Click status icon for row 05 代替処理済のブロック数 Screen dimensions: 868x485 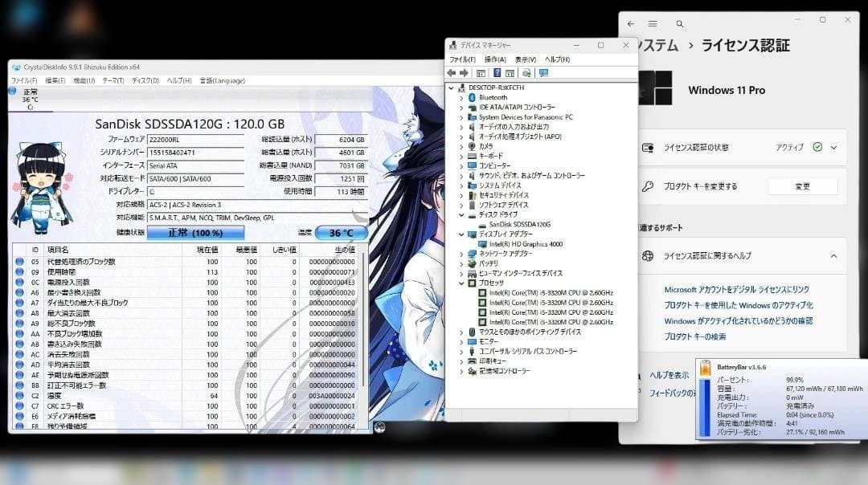pos(19,262)
